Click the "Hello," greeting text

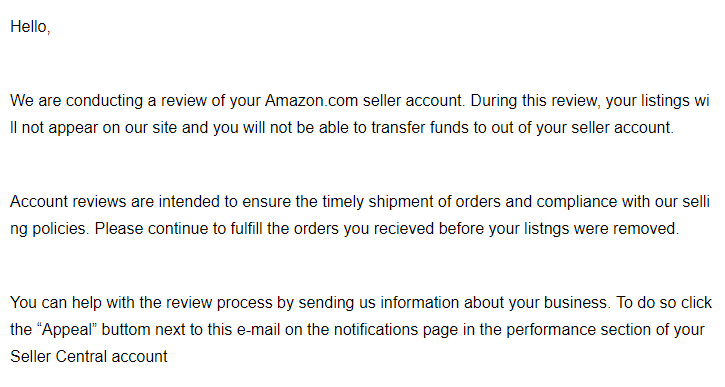30,27
